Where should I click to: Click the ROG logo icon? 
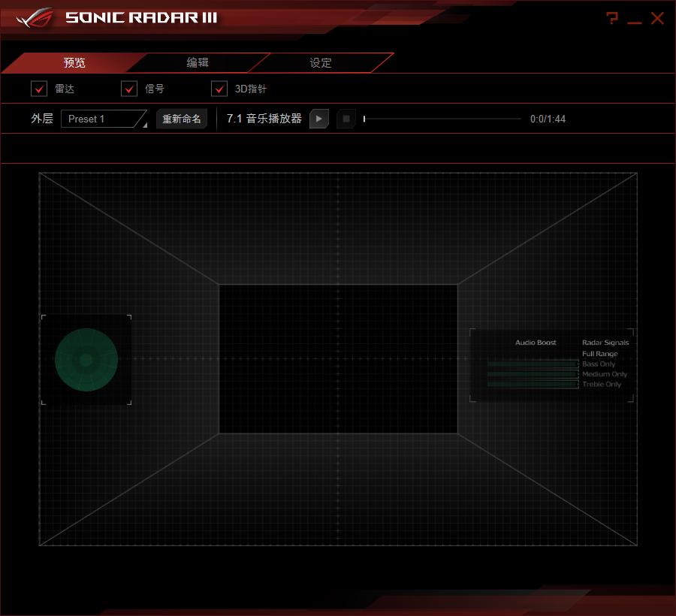35,17
